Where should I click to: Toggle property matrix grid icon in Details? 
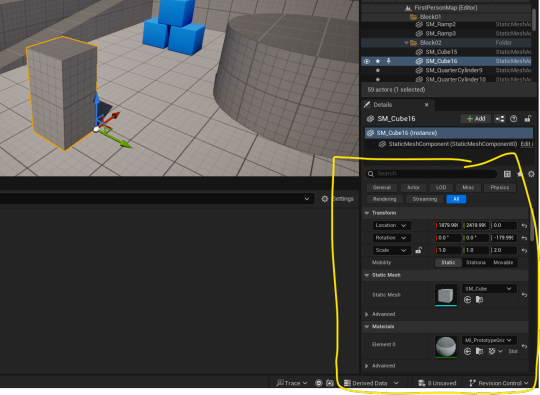(x=507, y=174)
